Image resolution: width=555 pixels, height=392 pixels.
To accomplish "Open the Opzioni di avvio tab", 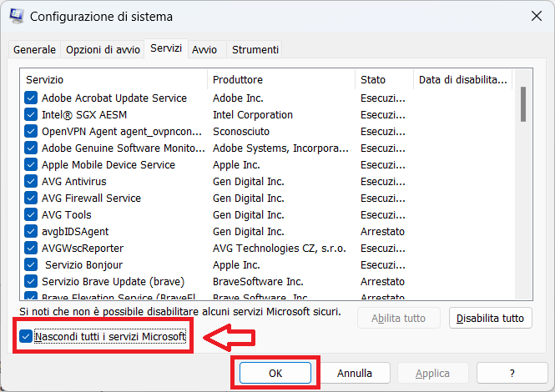I will point(101,50).
